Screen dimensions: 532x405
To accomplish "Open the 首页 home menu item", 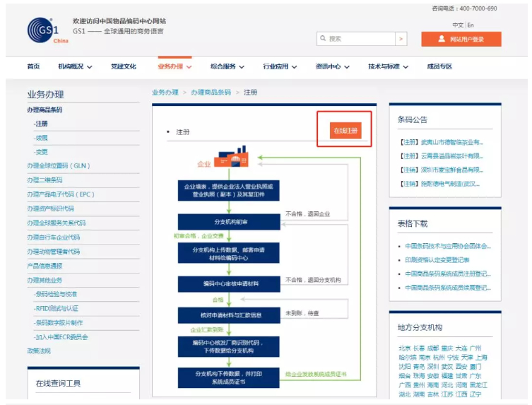I will pyautogui.click(x=33, y=66).
